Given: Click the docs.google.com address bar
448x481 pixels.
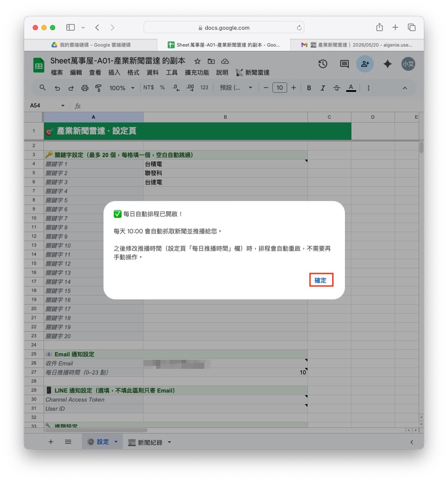Looking at the screenshot, I should click(224, 28).
